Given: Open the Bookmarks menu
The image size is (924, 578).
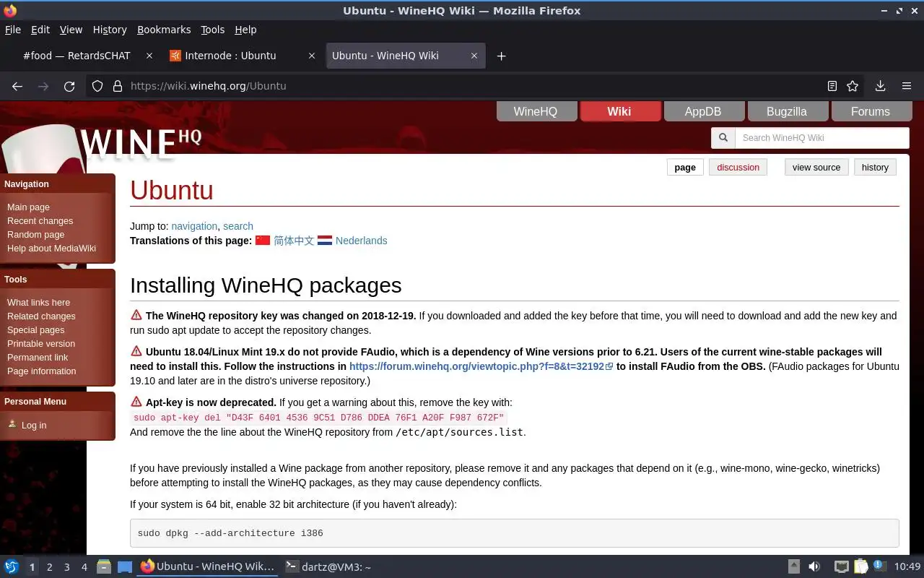Looking at the screenshot, I should [x=164, y=30].
